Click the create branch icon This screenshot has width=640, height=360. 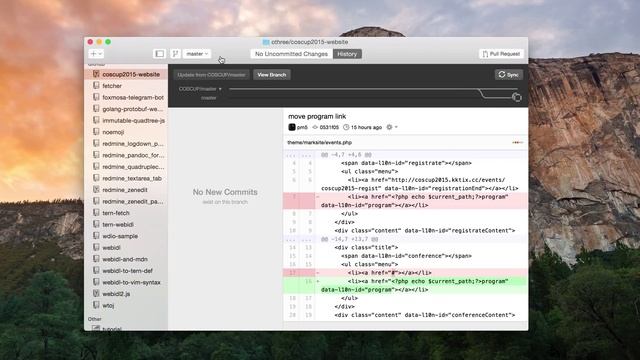click(175, 54)
